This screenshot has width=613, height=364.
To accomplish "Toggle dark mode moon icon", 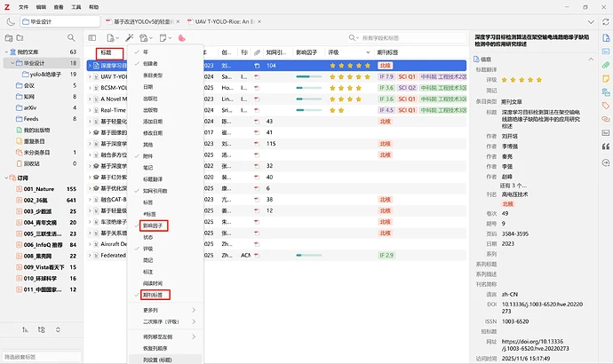I will pos(11,22).
